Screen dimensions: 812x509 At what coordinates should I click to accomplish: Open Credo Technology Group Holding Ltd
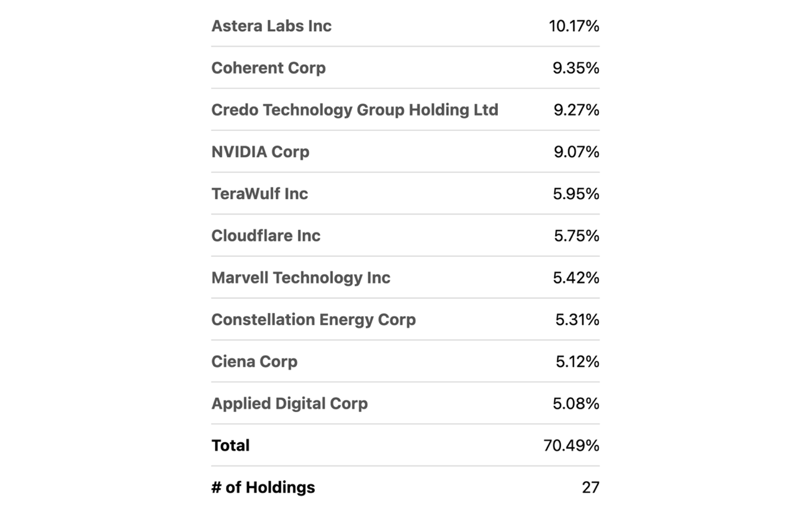[354, 110]
